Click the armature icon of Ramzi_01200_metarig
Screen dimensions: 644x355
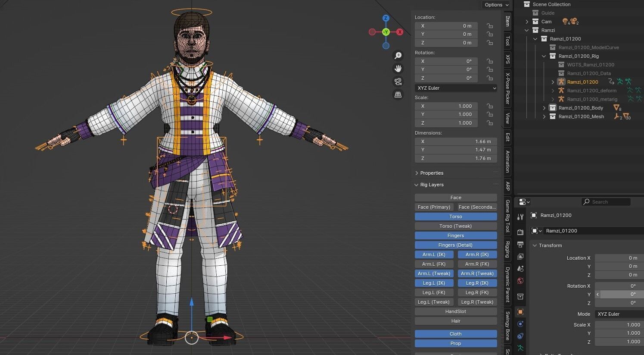pos(561,99)
